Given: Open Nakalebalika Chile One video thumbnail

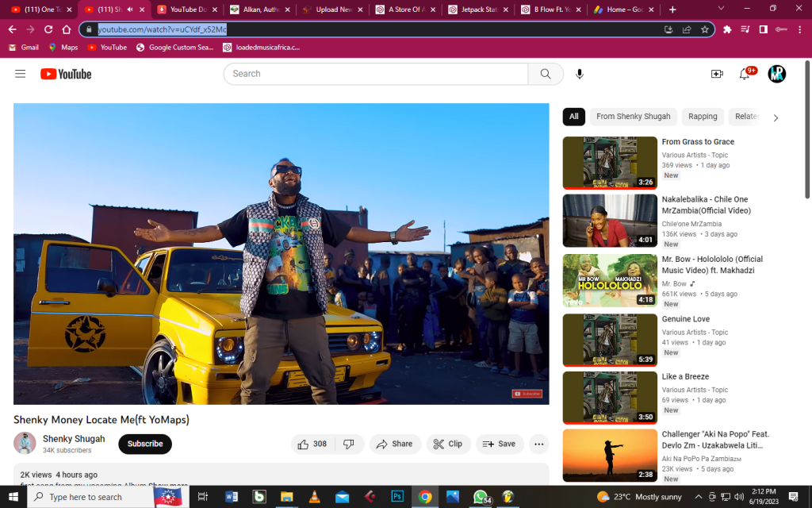Looking at the screenshot, I should coord(610,221).
